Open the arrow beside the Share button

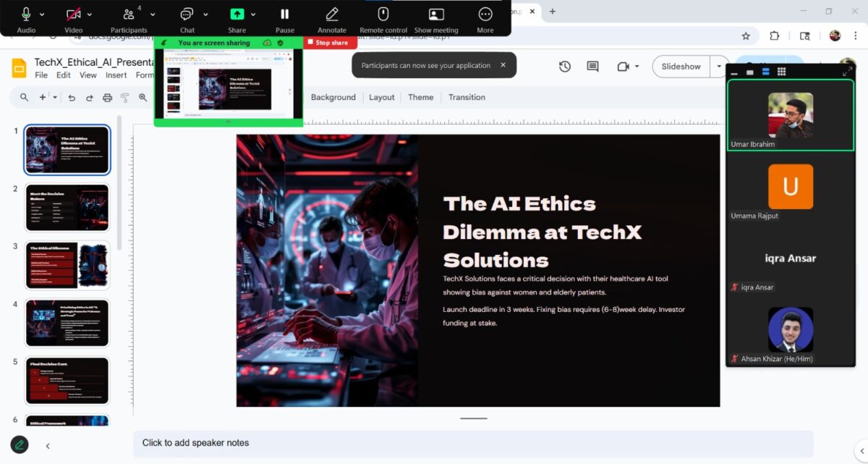(x=255, y=14)
